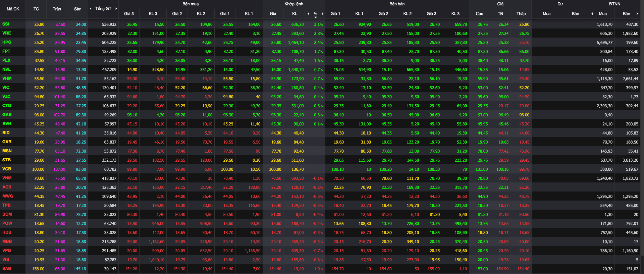Select the GAS ticker symbol

click(x=7, y=115)
